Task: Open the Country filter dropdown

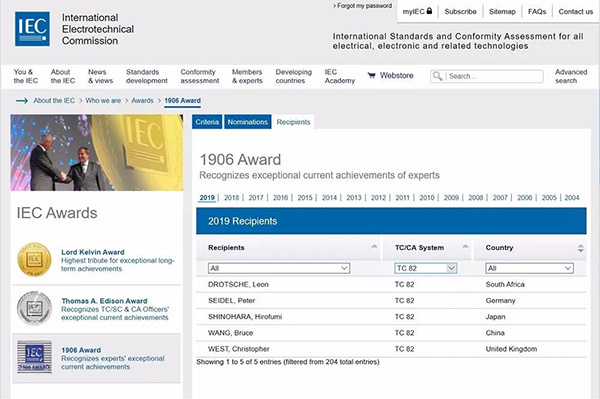Action: [x=530, y=268]
